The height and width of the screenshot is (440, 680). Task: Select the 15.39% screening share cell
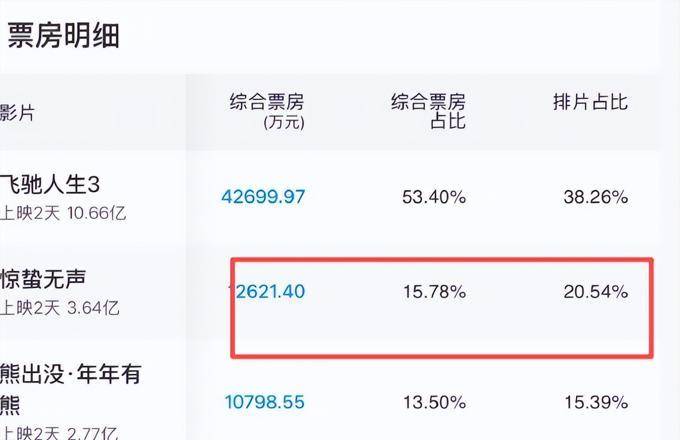(595, 402)
